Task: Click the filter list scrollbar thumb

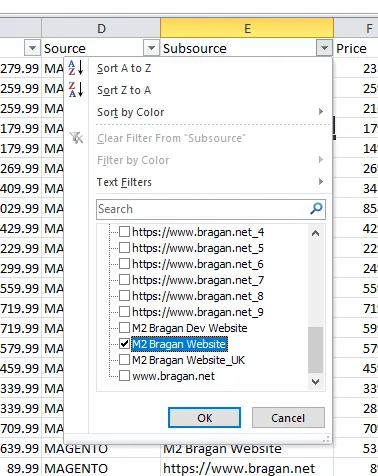Action: (x=315, y=349)
